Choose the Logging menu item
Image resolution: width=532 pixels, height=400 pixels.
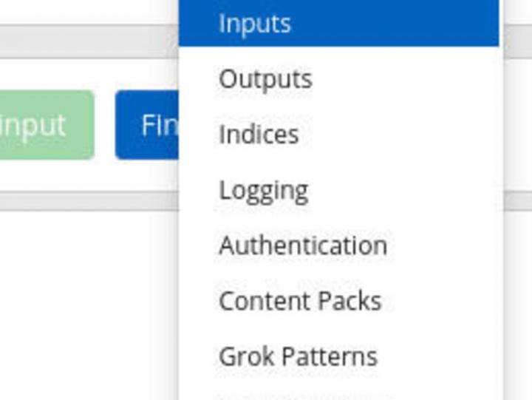263,191
